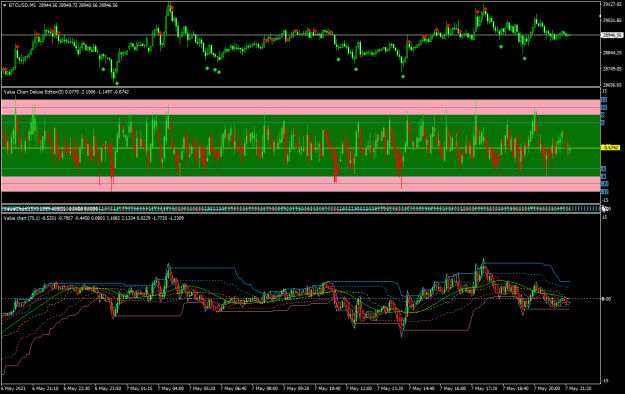Click the topmost price axis label 29127
Screen dimensions: 625x394
point(612,4)
